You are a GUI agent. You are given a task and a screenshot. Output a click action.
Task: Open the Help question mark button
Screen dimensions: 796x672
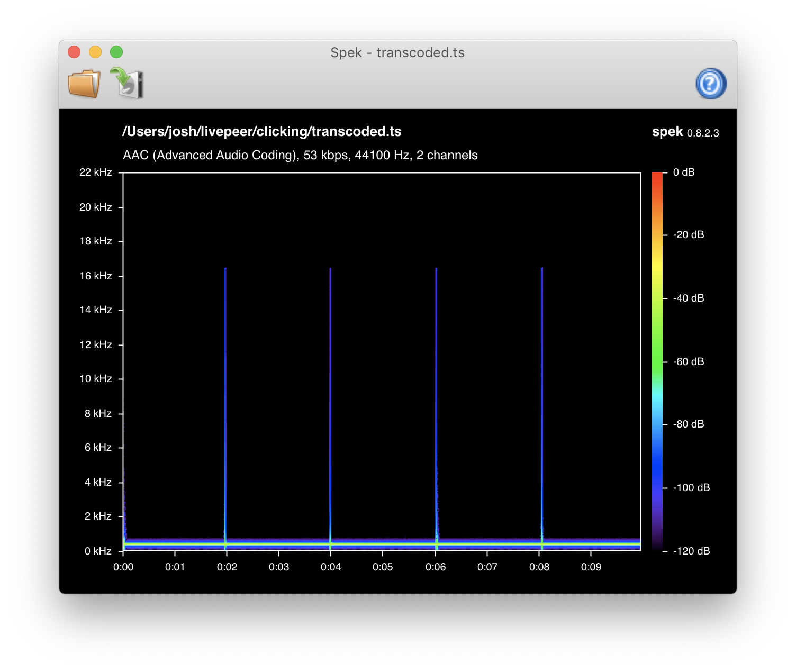click(711, 84)
